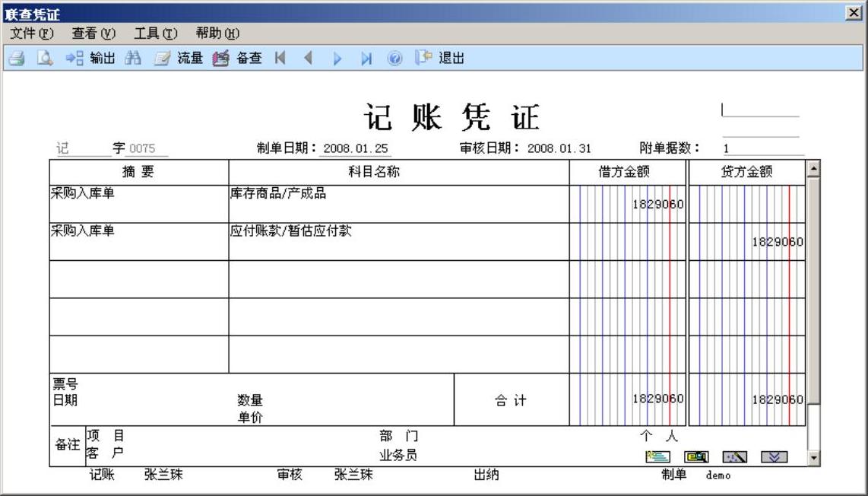868x496 pixels.
Task: Open the 查看(V) menu
Action: (x=93, y=33)
